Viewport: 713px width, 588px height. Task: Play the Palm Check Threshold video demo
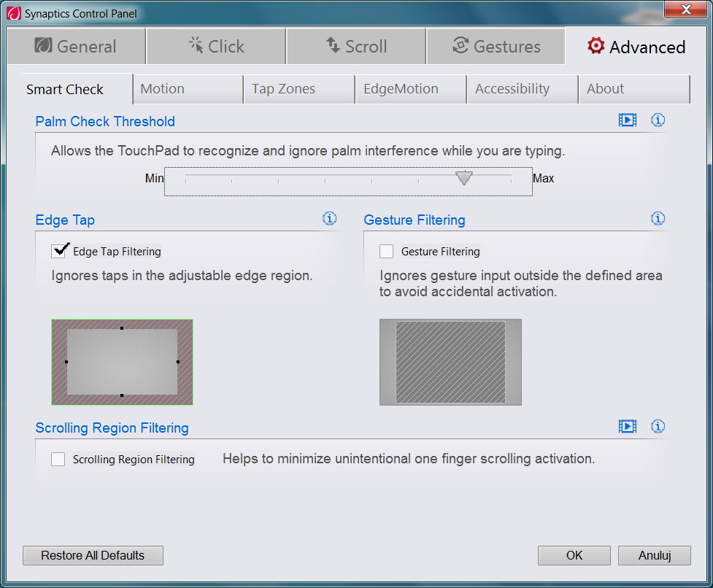tap(627, 120)
